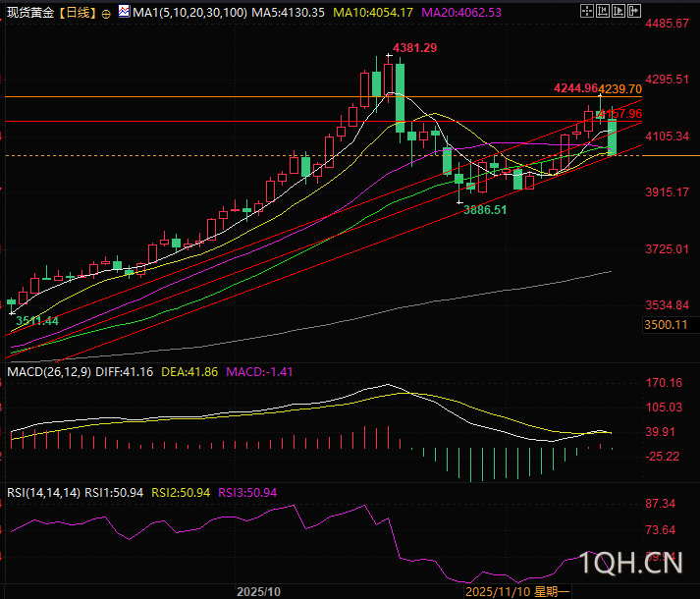
Task: Open the MA indicator chart icon
Action: point(124,11)
